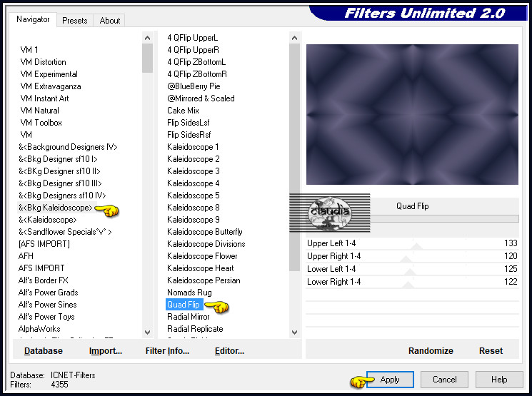Click the Import... button
Screen dimensions: 532x396
coord(106,351)
